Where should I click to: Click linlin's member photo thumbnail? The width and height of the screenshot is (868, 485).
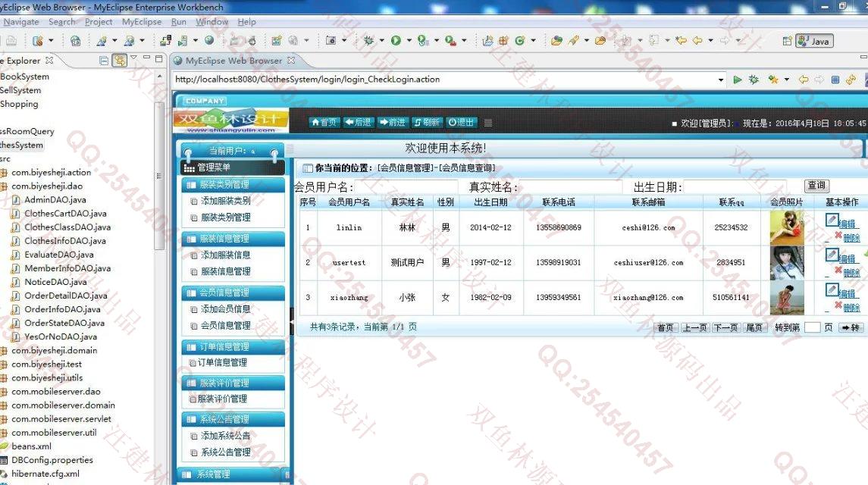(x=787, y=227)
